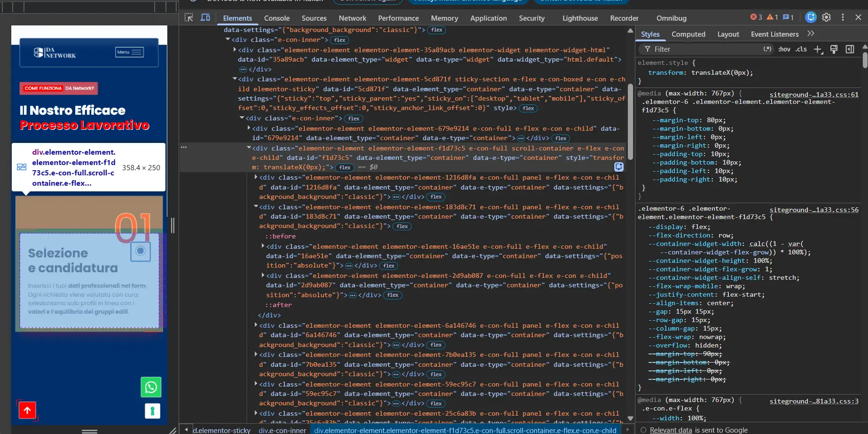Click the WhatsApp button on the page
The width and height of the screenshot is (868, 434).
pos(151,387)
